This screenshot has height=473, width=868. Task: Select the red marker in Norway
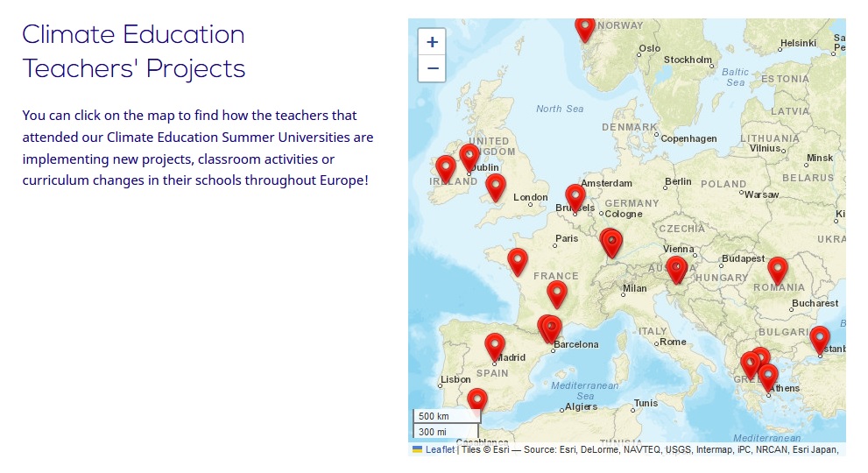[584, 26]
